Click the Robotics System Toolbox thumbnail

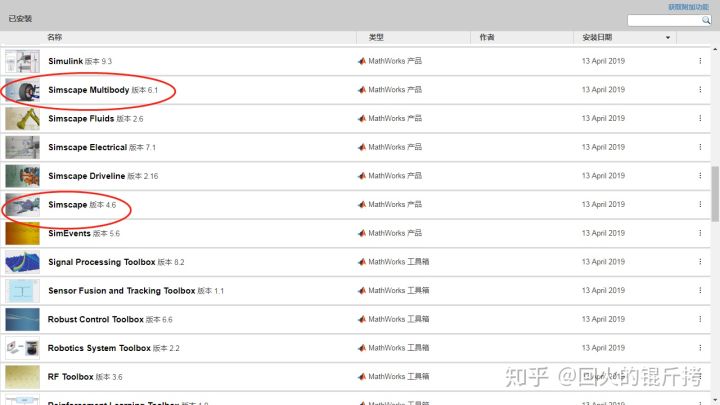[22, 348]
